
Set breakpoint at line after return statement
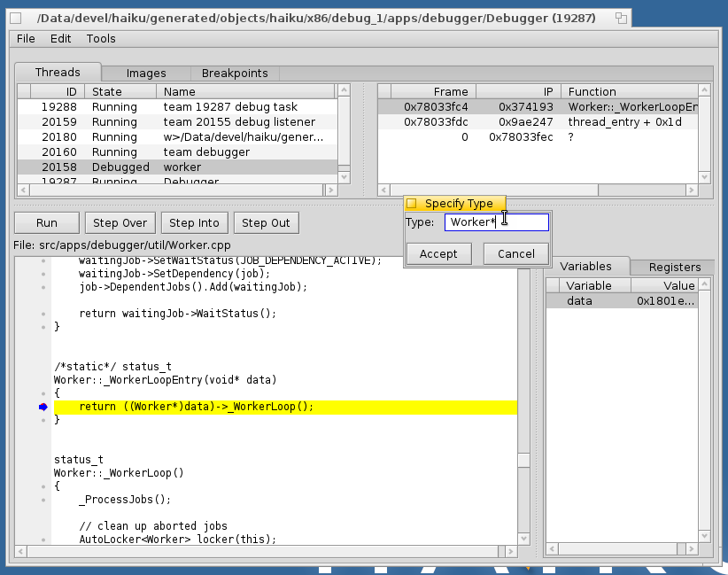pyautogui.click(x=43, y=420)
